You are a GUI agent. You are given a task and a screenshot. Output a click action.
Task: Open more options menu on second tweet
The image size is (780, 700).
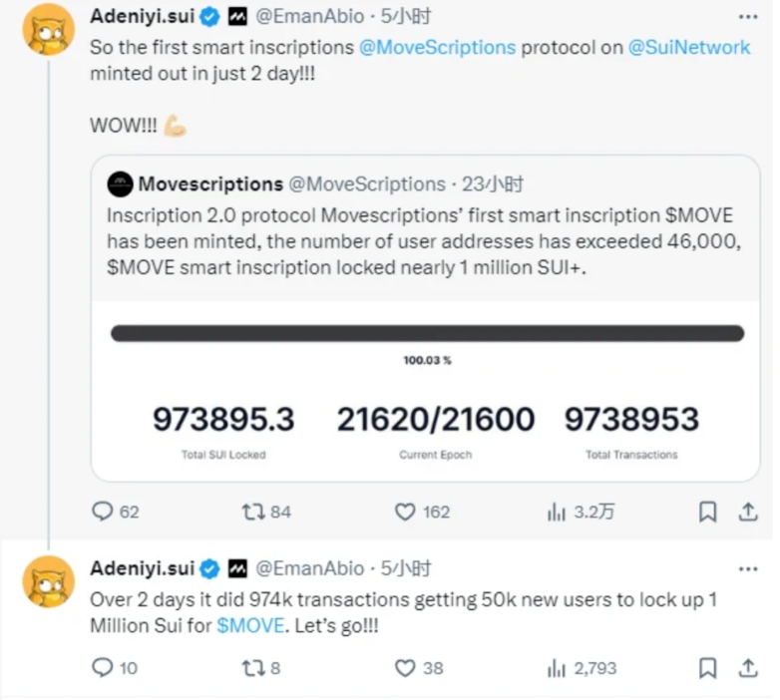pos(748,569)
